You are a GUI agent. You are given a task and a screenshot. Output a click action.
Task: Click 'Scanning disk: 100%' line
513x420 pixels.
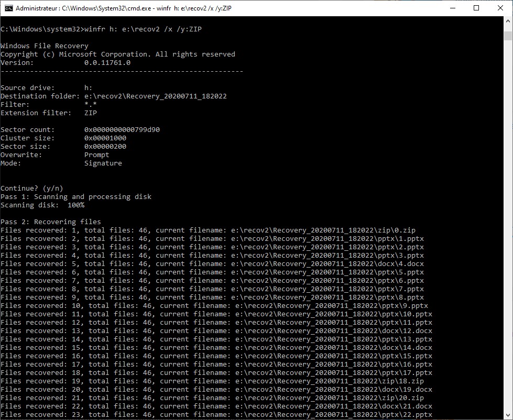click(42, 205)
